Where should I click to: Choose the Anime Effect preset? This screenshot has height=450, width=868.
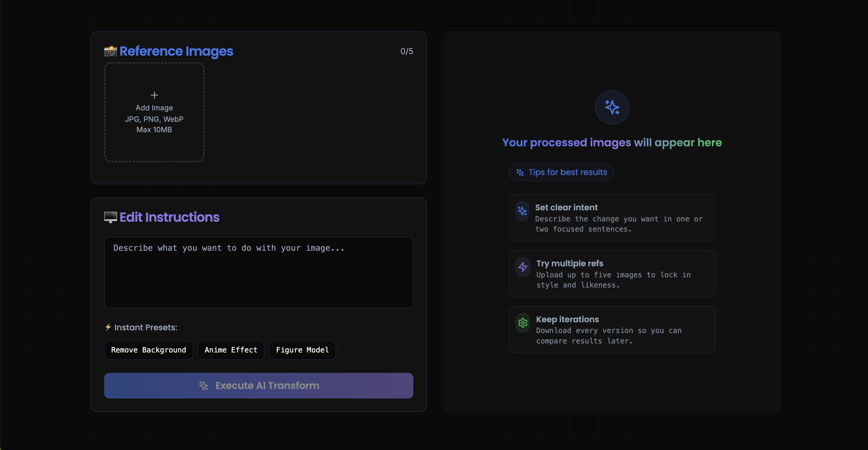(x=231, y=350)
